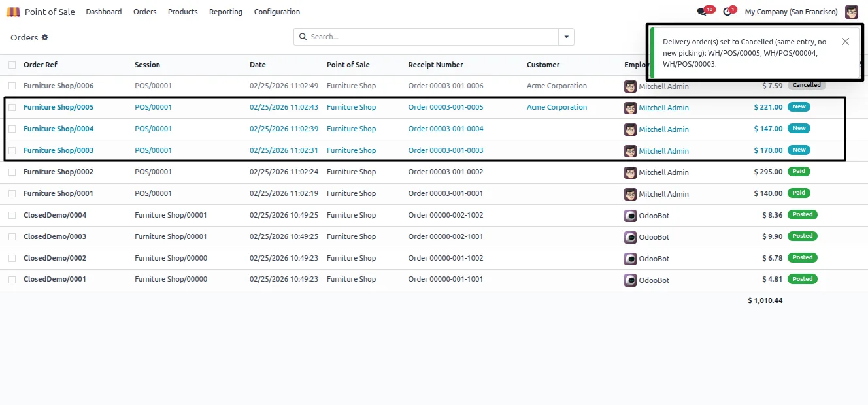Sort by Receipt Number column header
Viewport: 868px width, 405px height.
pyautogui.click(x=435, y=65)
